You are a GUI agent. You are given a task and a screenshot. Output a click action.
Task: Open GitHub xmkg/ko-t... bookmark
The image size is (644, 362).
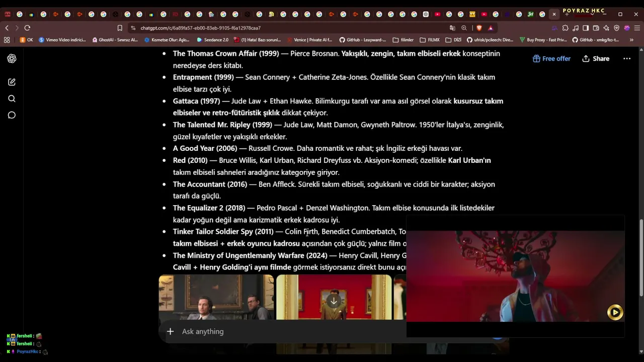coord(595,40)
